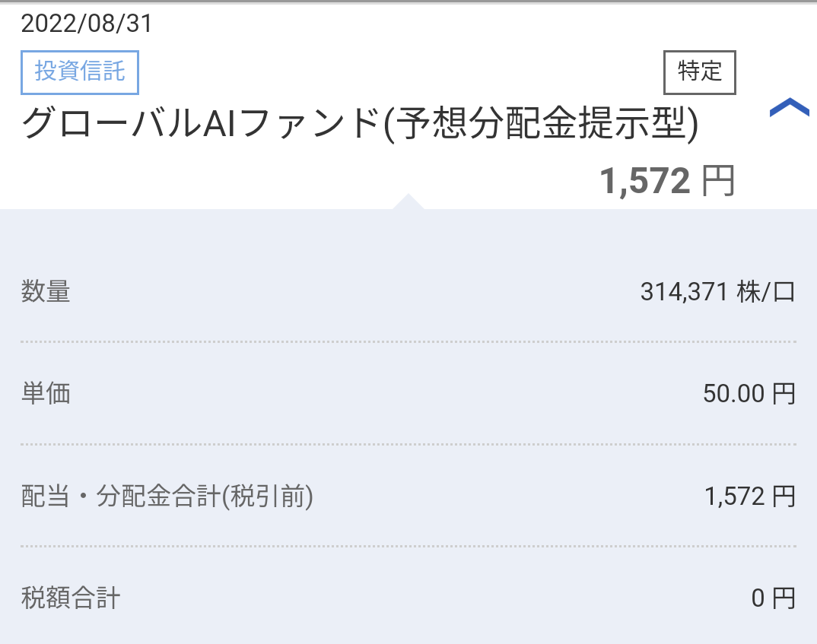Click the 50.00 円 unit price value
The height and width of the screenshot is (644, 817).
[749, 394]
